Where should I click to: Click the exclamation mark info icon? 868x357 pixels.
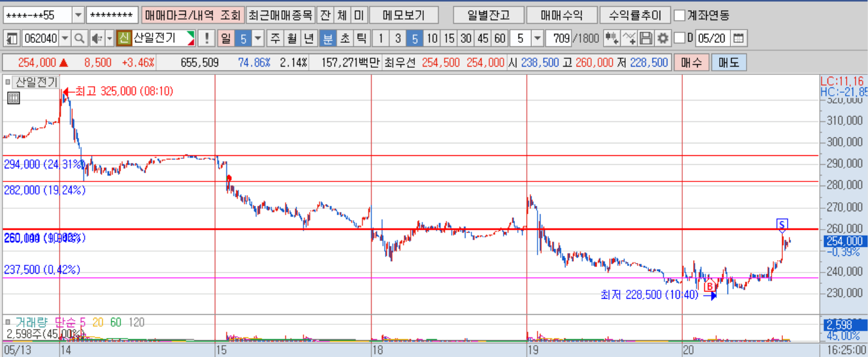(206, 39)
